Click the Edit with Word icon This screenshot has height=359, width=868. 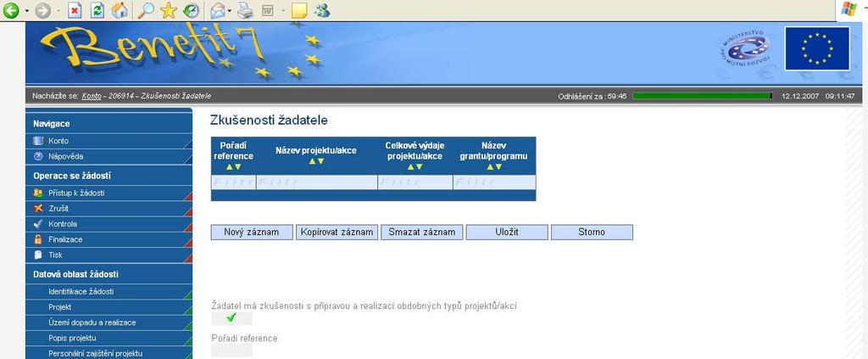point(268,10)
